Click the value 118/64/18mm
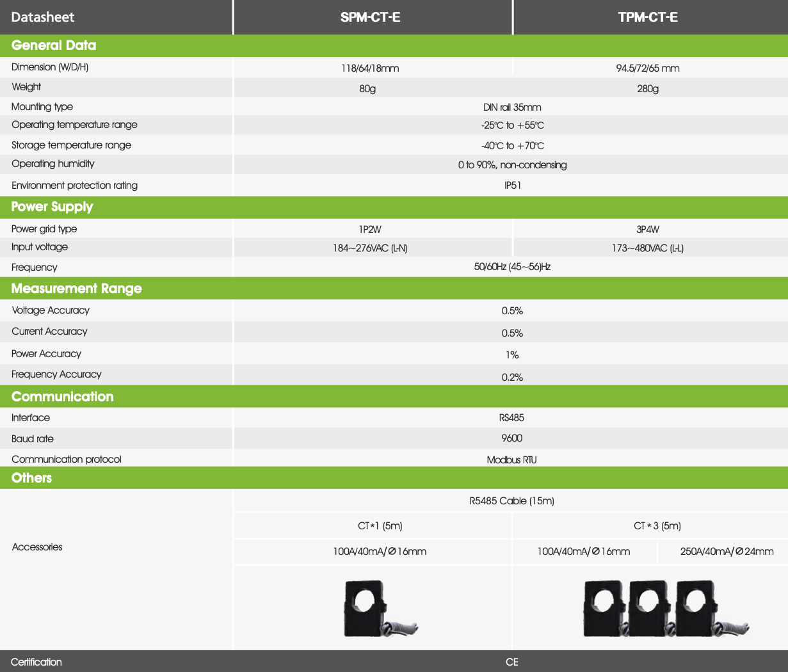788x672 pixels. [x=370, y=68]
